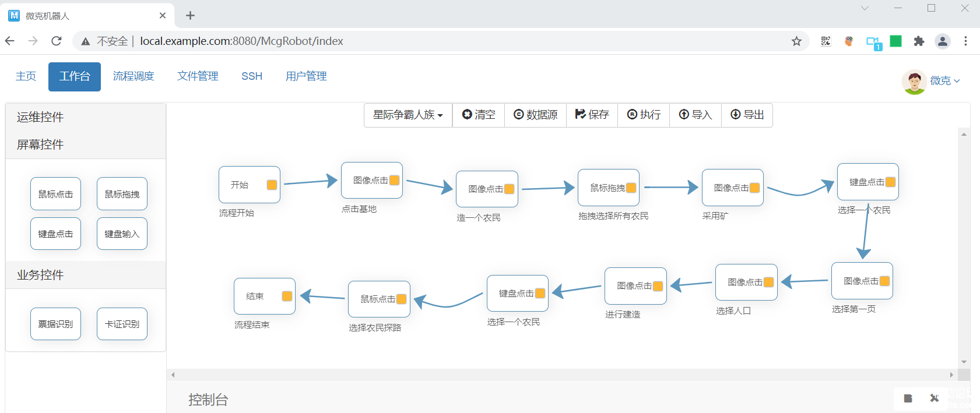Viewport: 980px width, 413px height.
Task: Click the tools icon in the console bar
Action: tap(935, 398)
